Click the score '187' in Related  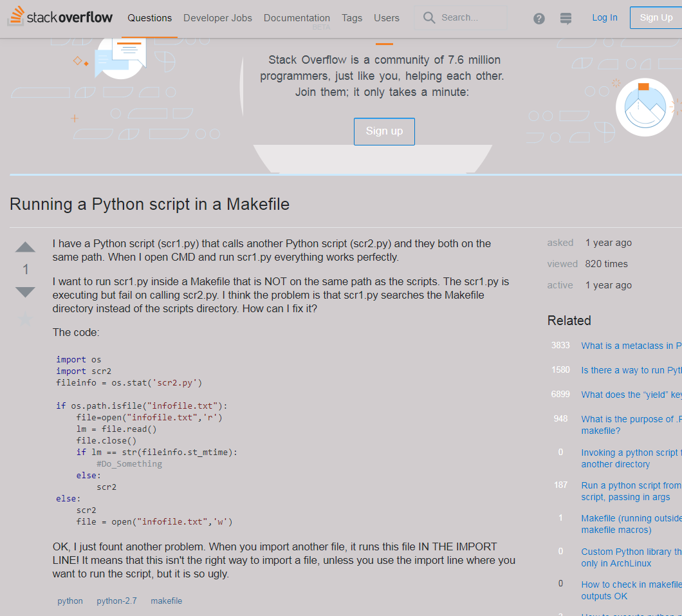(x=560, y=485)
